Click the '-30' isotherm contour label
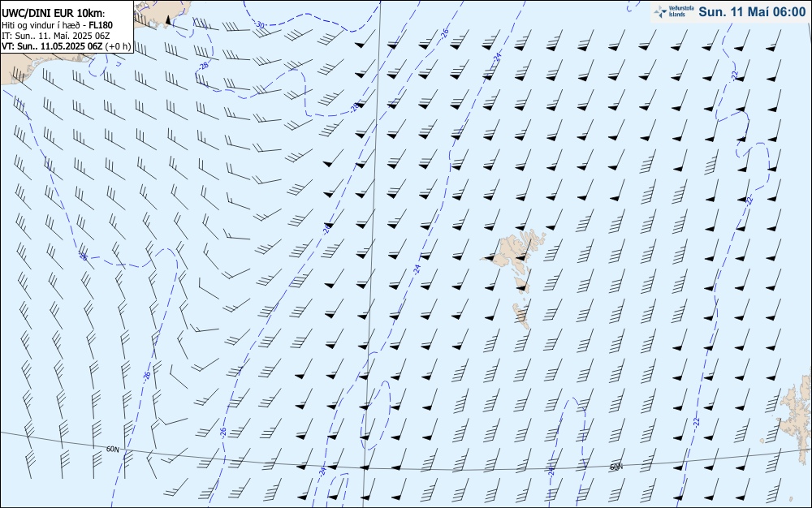 point(260,24)
